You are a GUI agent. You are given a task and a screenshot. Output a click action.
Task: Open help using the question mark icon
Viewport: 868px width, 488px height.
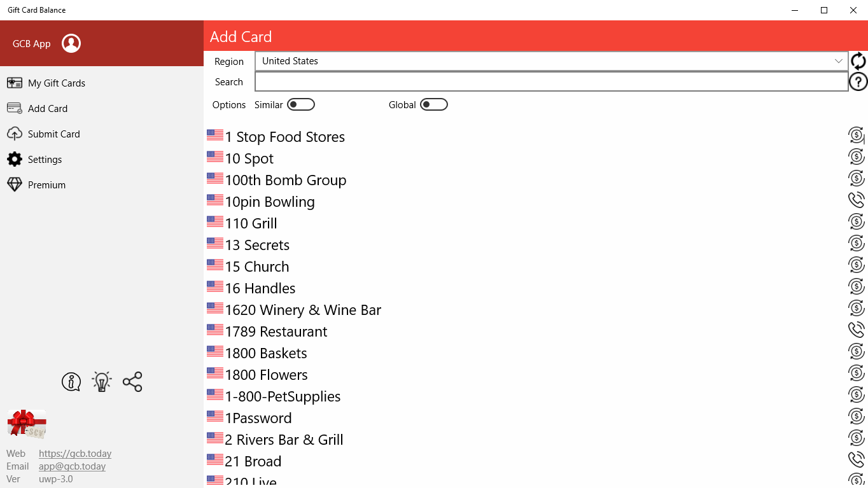click(857, 81)
